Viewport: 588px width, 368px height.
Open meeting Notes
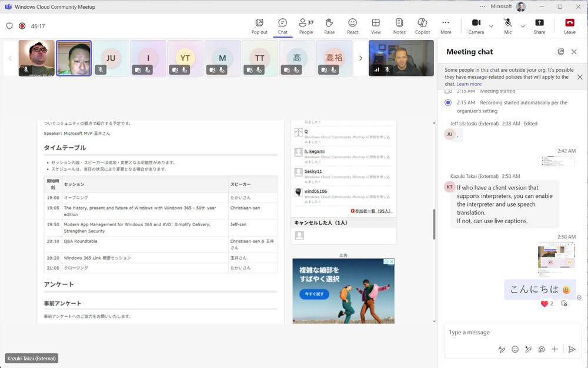(399, 26)
